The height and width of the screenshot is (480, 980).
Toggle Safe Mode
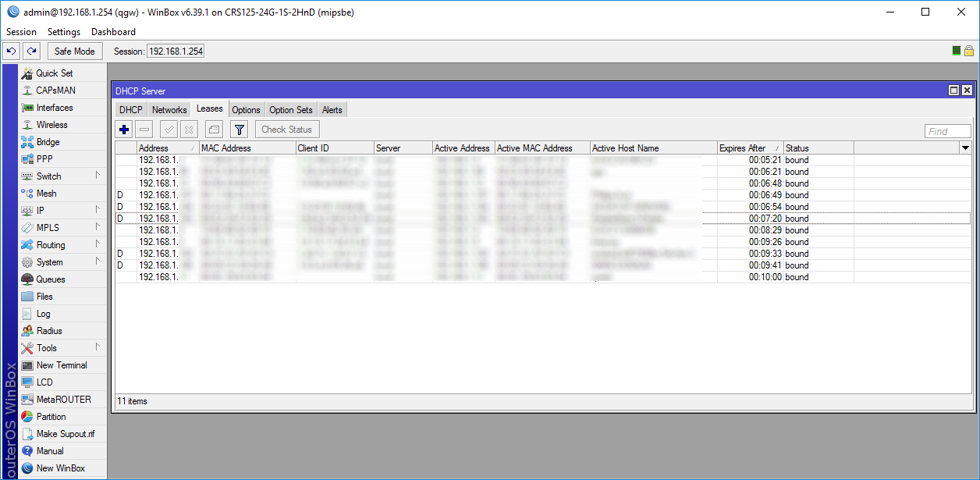pos(75,52)
